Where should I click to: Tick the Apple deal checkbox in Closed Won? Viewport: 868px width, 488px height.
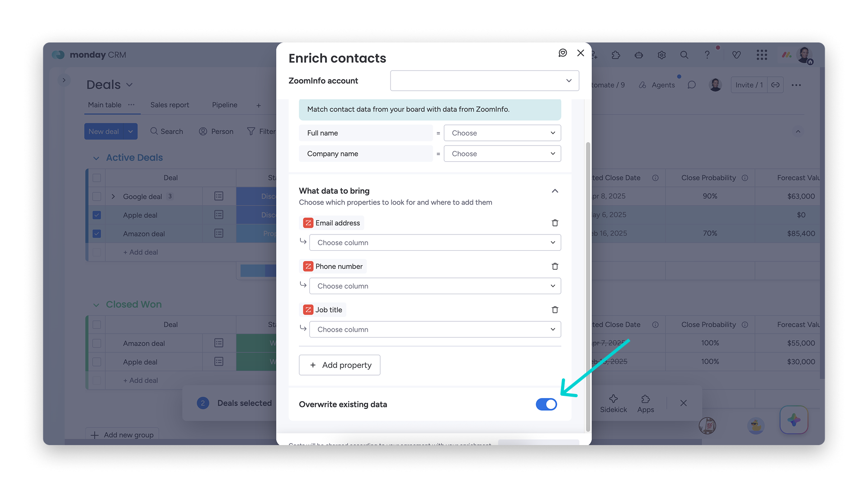pos(97,362)
